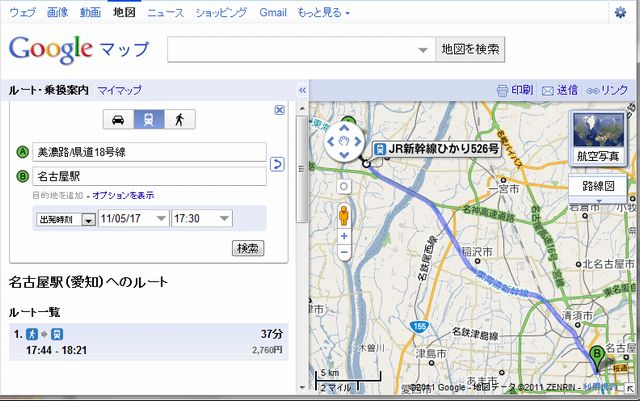Open 出発時刻 dropdown
640x401 pixels.
[66, 219]
